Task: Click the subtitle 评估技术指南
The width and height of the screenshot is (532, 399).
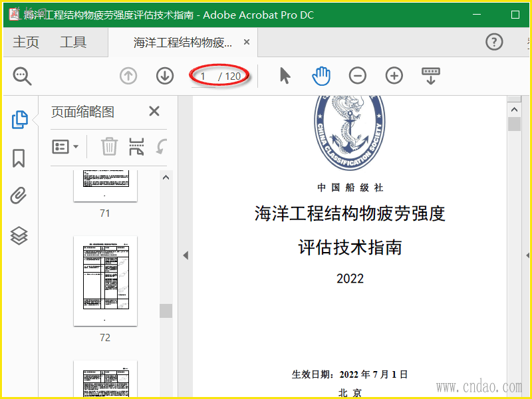Action: (x=350, y=247)
